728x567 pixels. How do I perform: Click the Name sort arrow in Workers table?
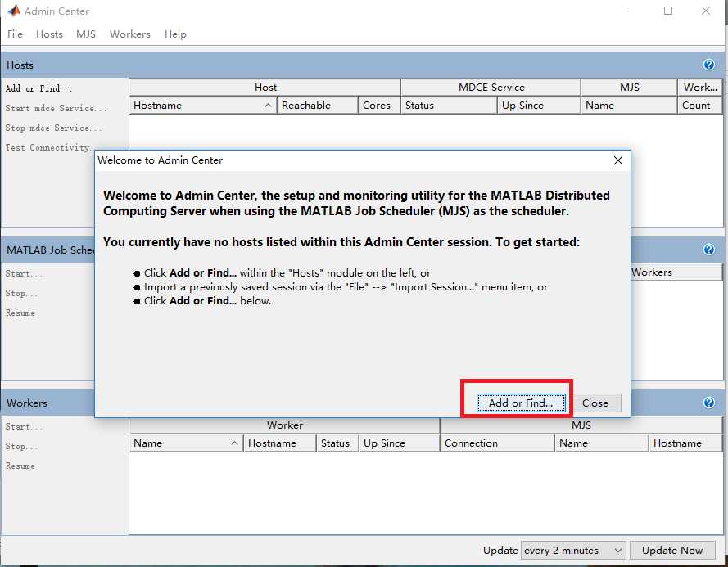pyautogui.click(x=234, y=443)
